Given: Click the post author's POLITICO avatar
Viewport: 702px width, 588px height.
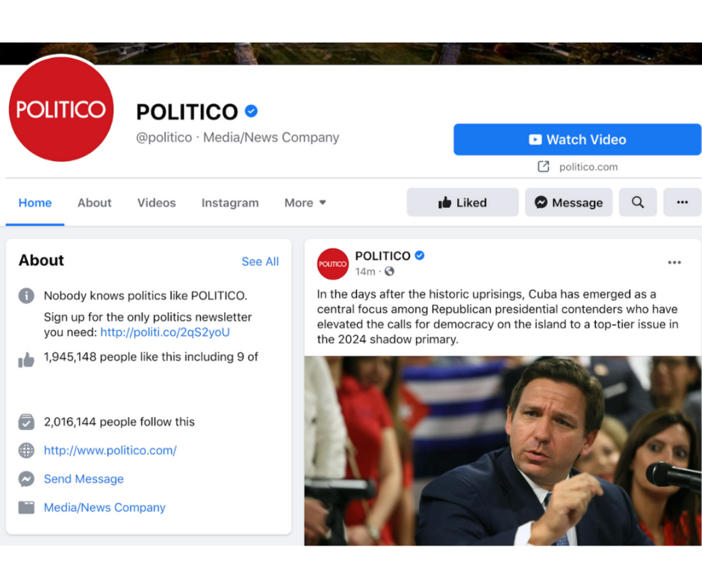Looking at the screenshot, I should (x=332, y=264).
